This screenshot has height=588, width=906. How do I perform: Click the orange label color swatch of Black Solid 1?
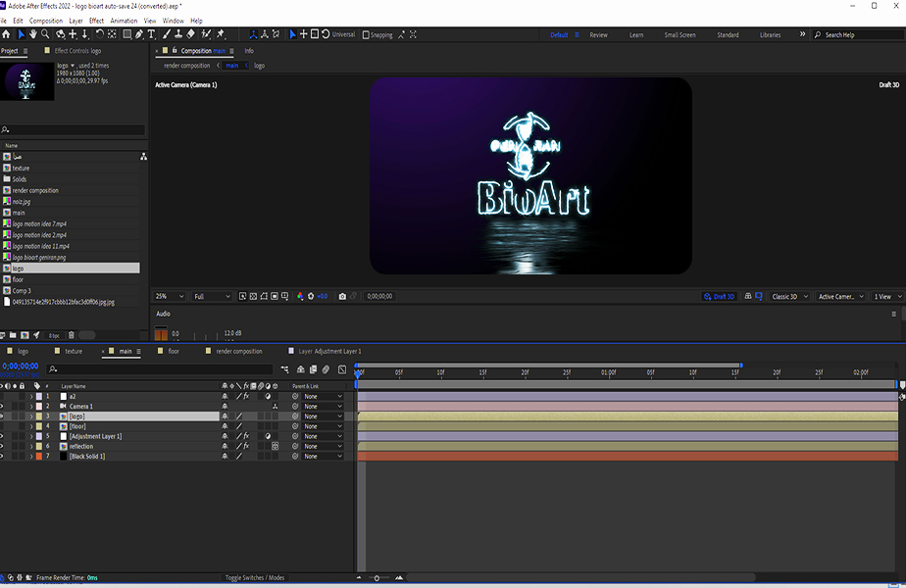pyautogui.click(x=39, y=457)
